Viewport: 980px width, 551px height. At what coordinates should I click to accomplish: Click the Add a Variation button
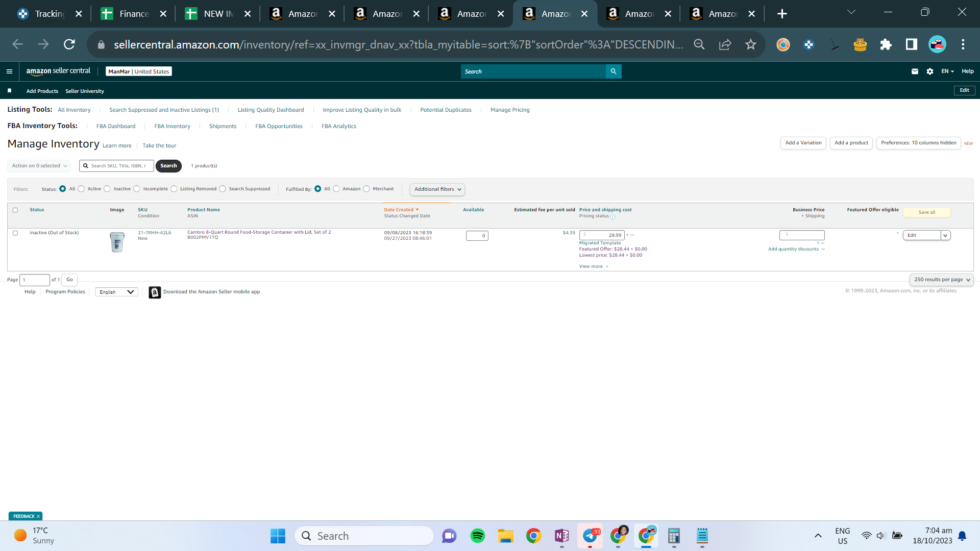(803, 143)
